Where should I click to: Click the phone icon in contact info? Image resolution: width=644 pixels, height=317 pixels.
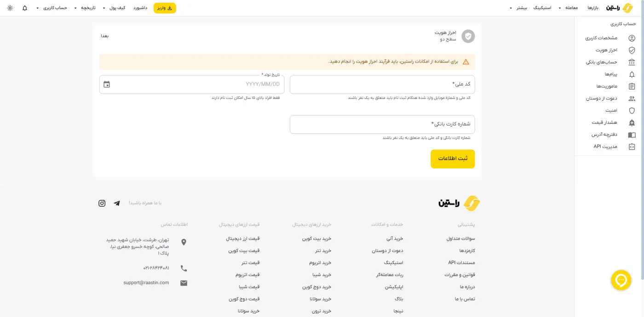(x=184, y=268)
